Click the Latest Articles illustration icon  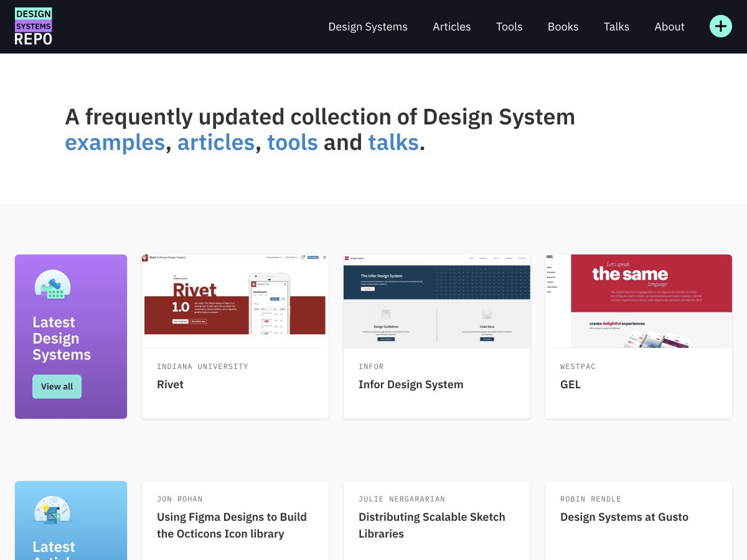point(53,510)
